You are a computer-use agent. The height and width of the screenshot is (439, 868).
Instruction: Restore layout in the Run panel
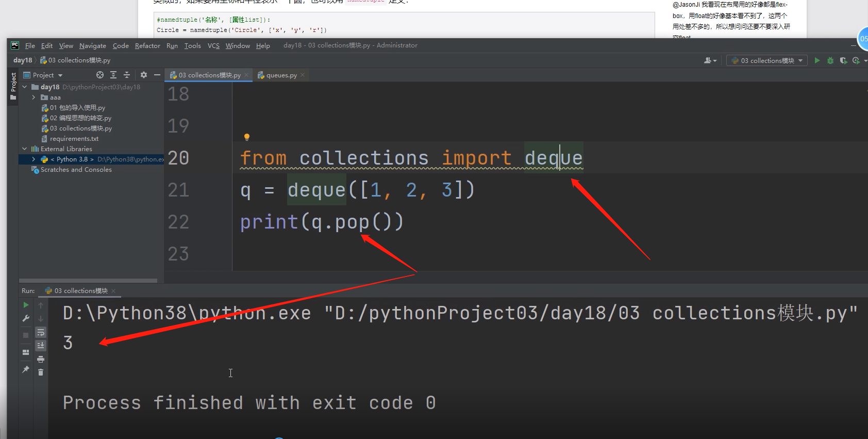(x=26, y=352)
